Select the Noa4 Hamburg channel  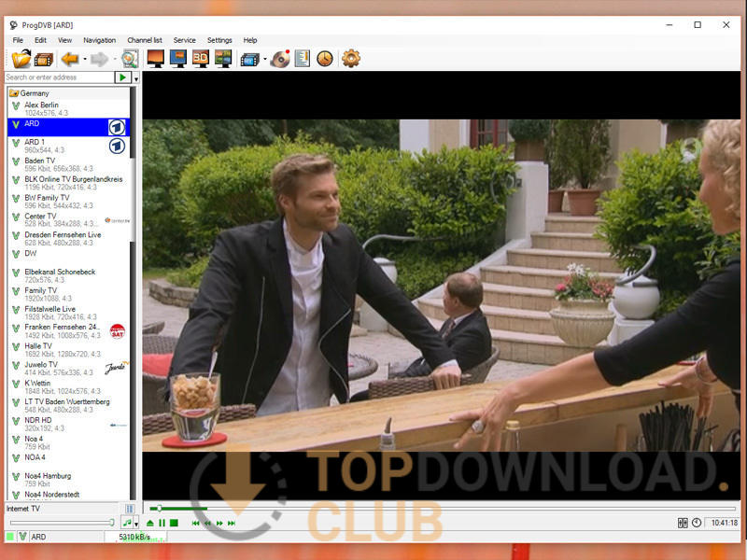[68, 480]
